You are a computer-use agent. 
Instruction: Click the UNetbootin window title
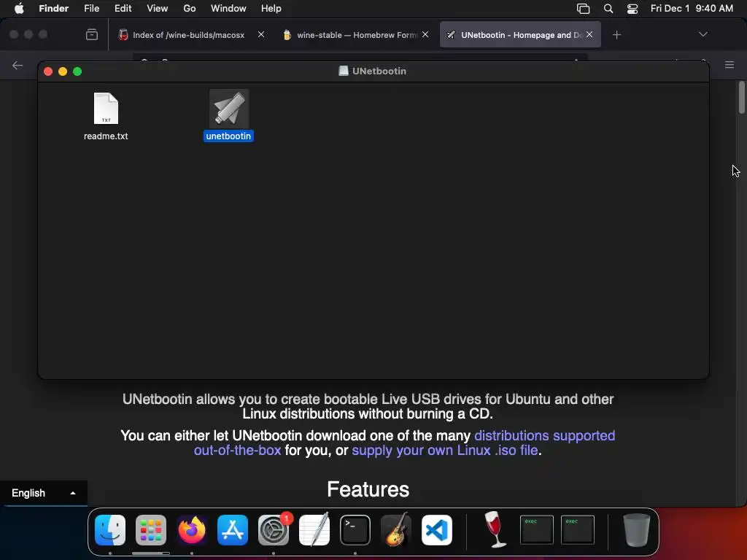tap(379, 71)
